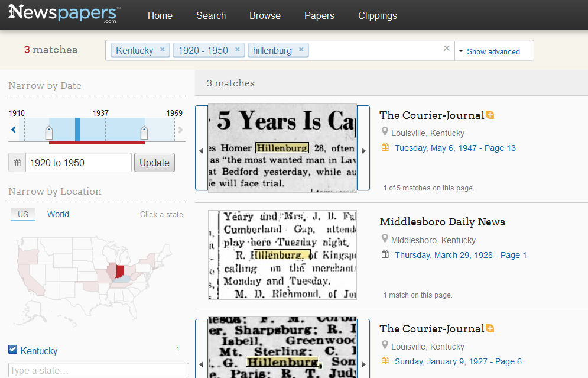Screen dimensions: 588x378
Task: Remove the 1920 - 1950 filter tag
Action: click(238, 49)
